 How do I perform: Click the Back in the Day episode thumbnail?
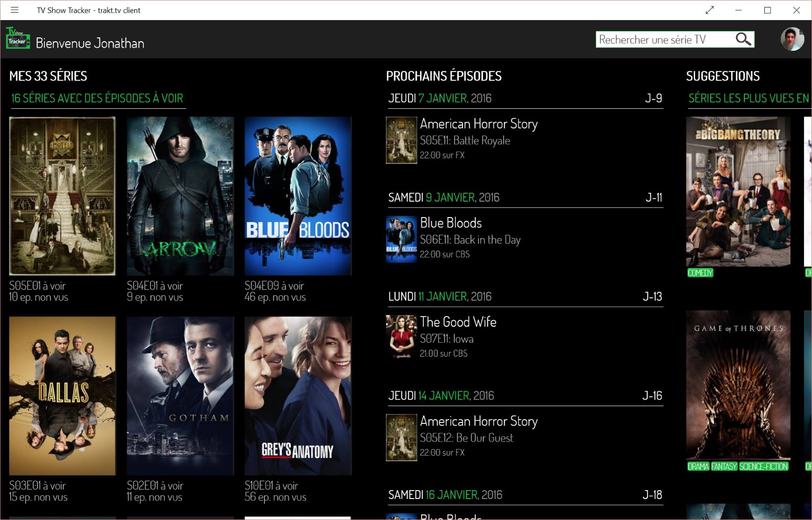(x=401, y=239)
